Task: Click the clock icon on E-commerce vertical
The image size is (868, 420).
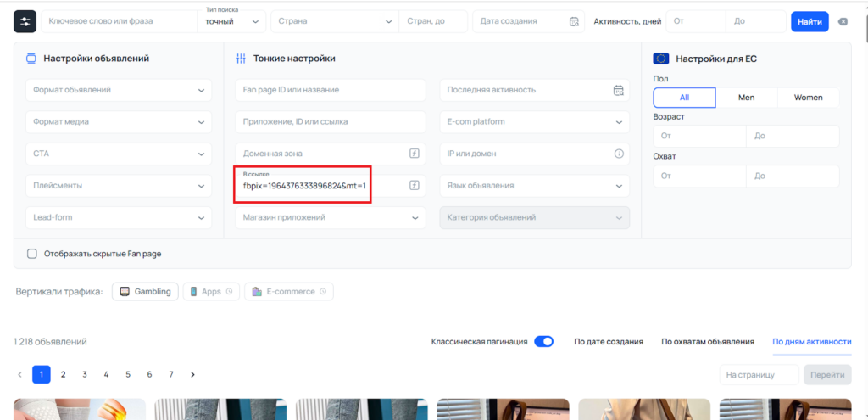Action: 323,291
